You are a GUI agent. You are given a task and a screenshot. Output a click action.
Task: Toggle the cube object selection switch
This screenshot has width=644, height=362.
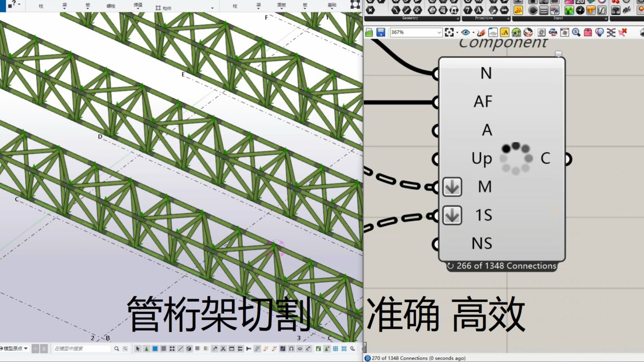(x=189, y=348)
